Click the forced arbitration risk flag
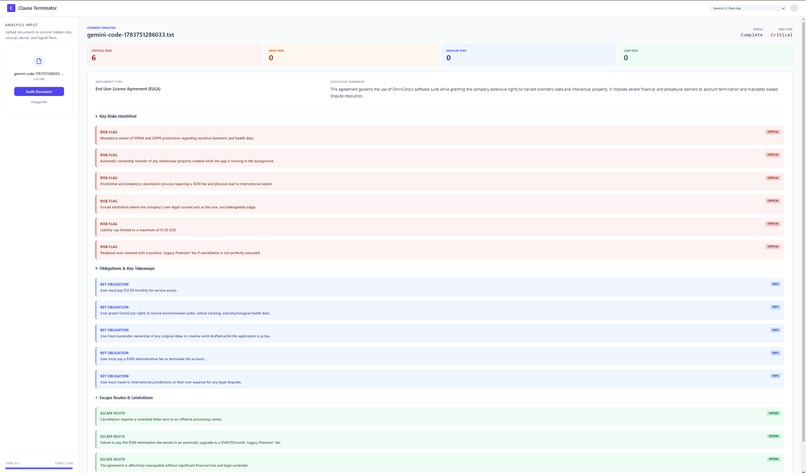 (439, 204)
